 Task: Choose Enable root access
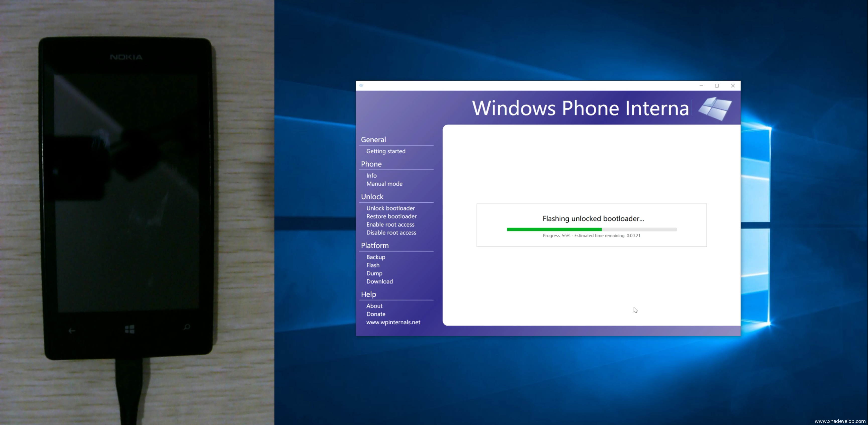[x=390, y=224]
